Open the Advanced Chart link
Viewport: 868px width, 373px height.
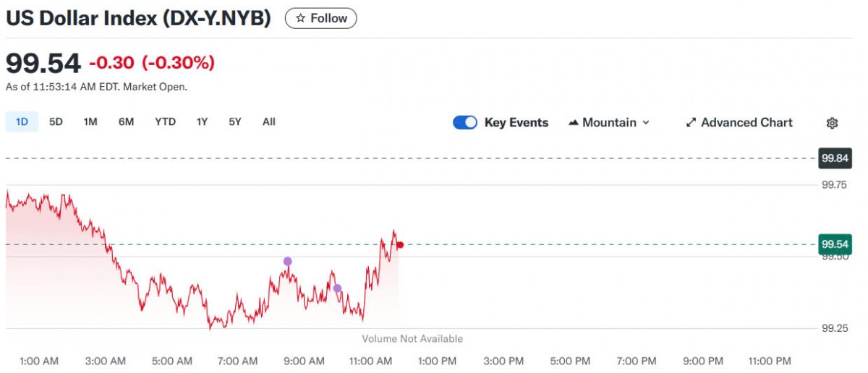pyautogui.click(x=746, y=123)
